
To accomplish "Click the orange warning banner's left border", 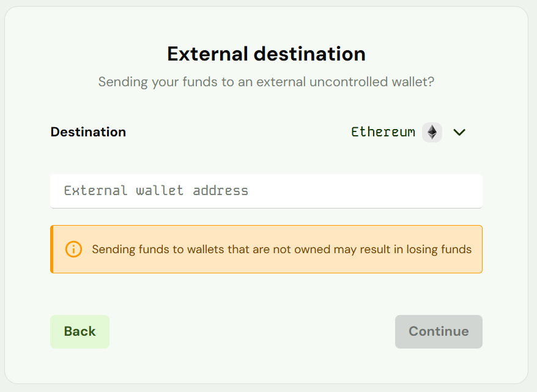I will tap(52, 249).
